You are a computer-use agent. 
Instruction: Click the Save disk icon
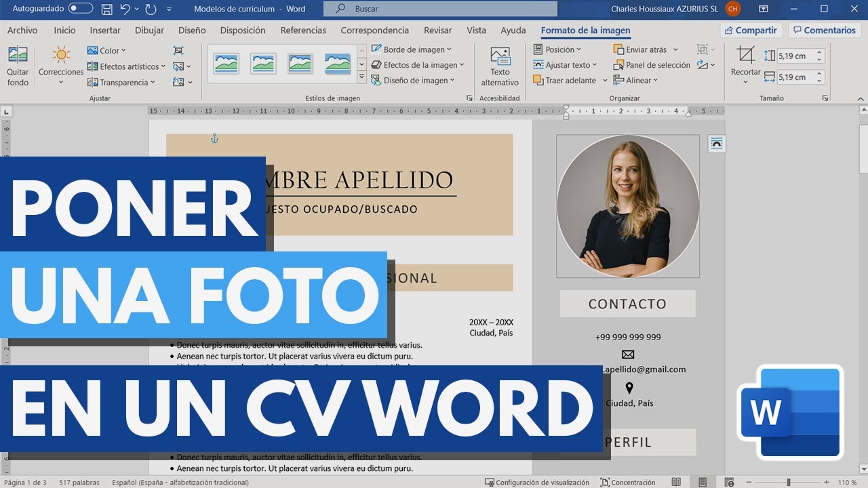[x=106, y=9]
